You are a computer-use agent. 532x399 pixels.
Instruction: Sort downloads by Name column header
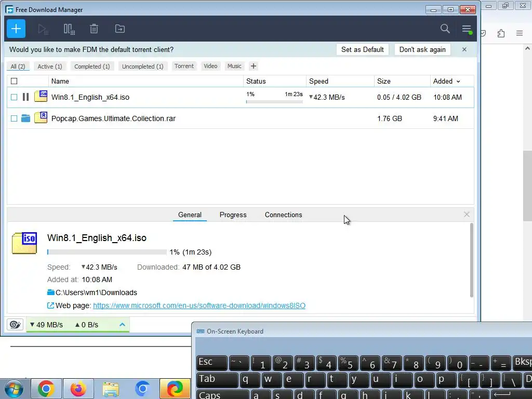coord(146,81)
